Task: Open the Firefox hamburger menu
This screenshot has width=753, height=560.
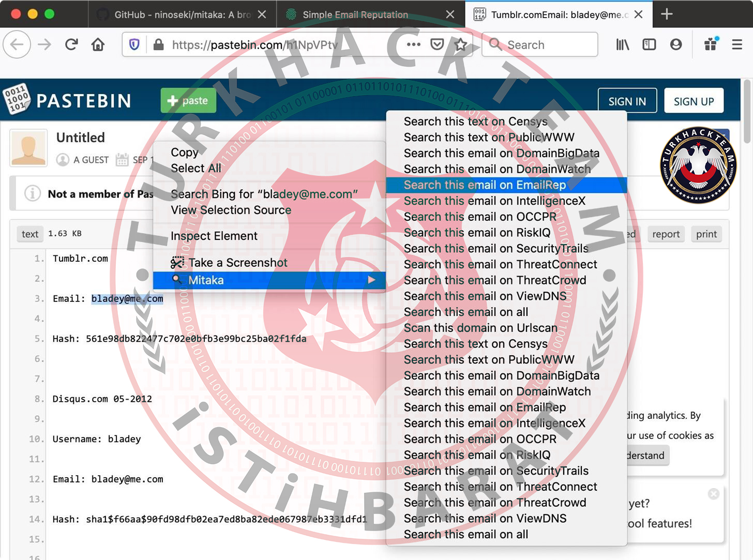Action: coord(737,45)
